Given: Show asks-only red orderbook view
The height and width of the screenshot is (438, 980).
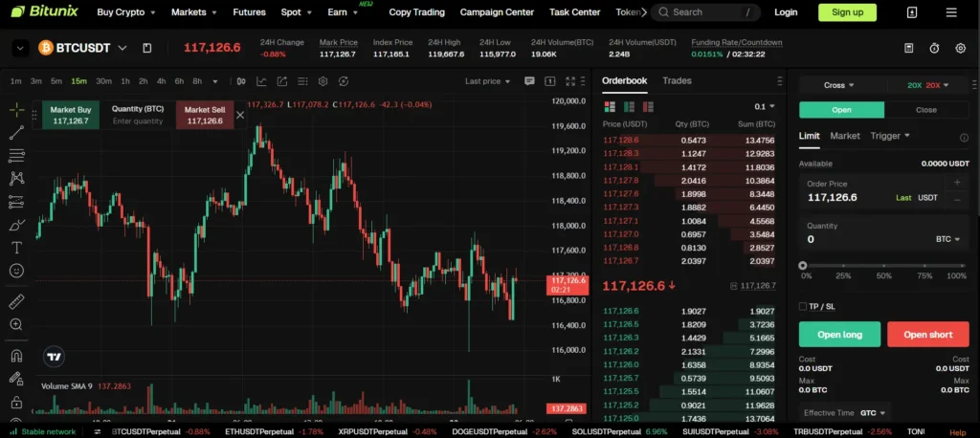Looking at the screenshot, I should pos(648,107).
